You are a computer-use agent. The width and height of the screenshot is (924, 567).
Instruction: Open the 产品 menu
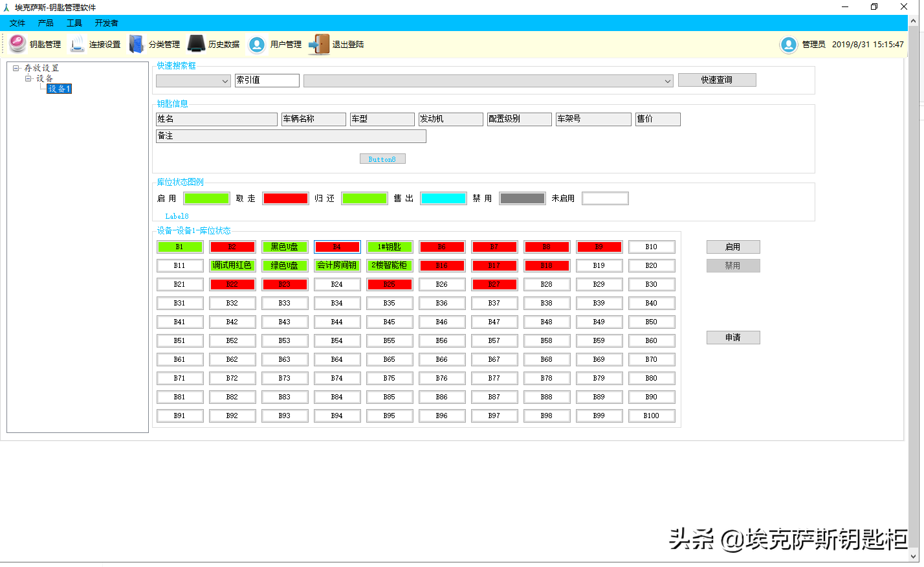click(46, 23)
